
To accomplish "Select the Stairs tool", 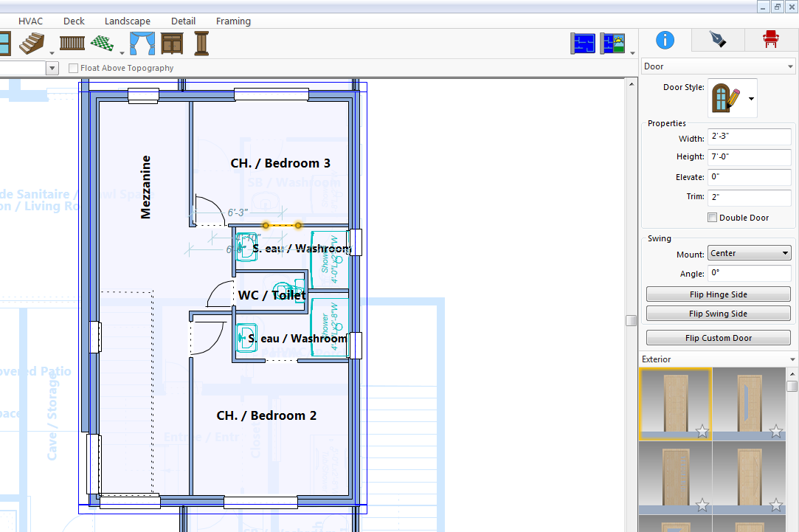I will coord(31,43).
